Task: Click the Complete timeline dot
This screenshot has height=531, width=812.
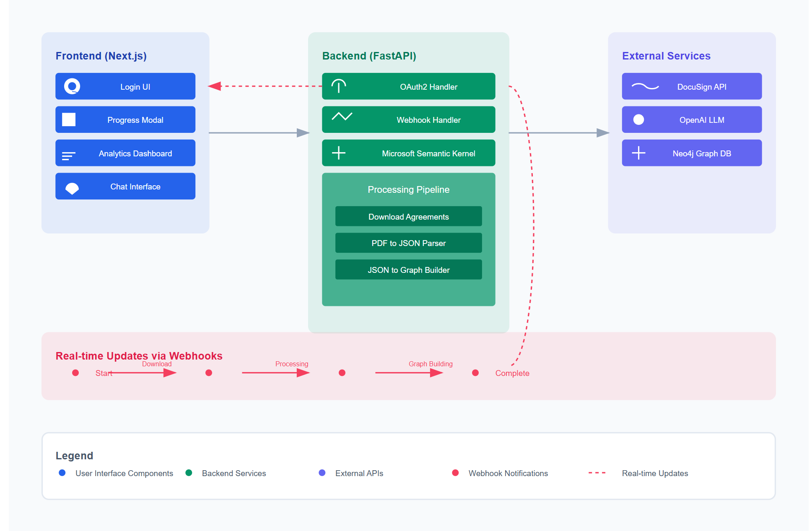Action: (475, 373)
